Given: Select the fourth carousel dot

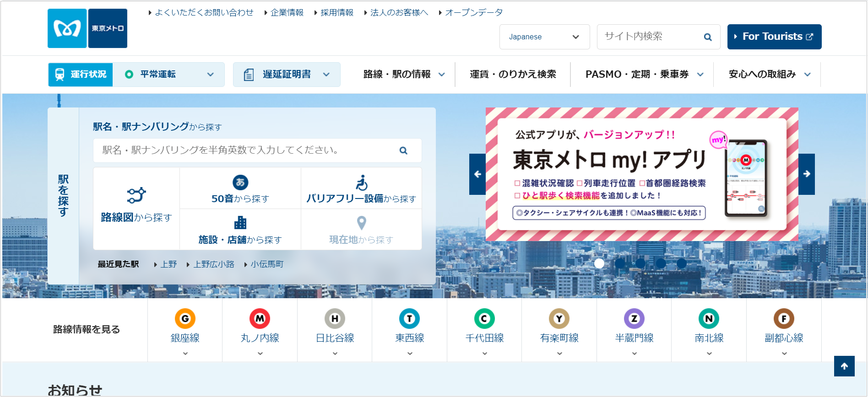Looking at the screenshot, I should click(x=661, y=263).
